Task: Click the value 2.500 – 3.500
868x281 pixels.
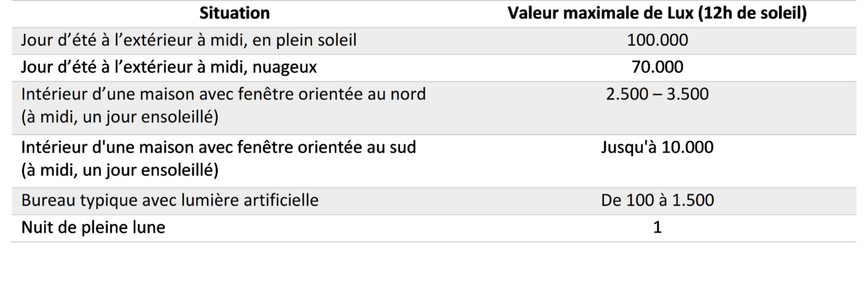Action: click(658, 95)
